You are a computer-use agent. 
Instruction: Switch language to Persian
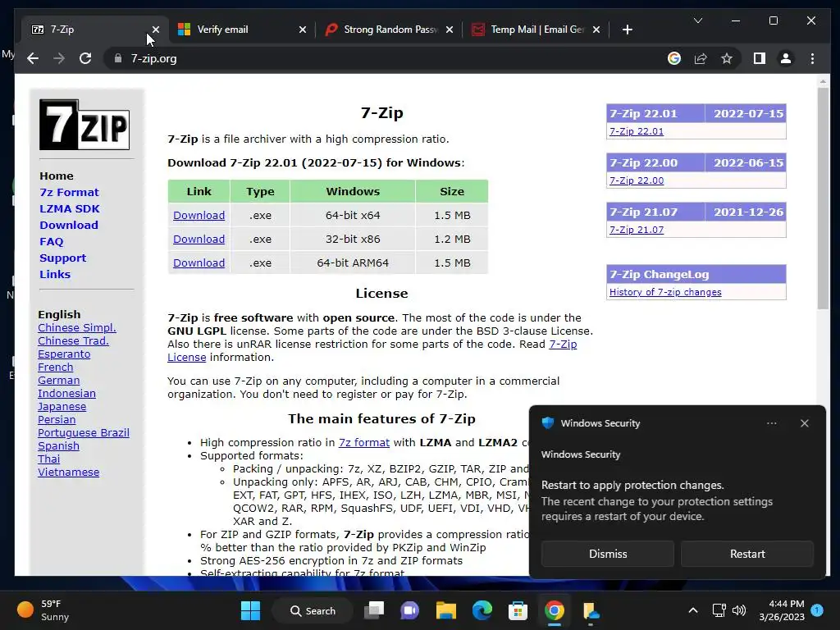click(57, 419)
